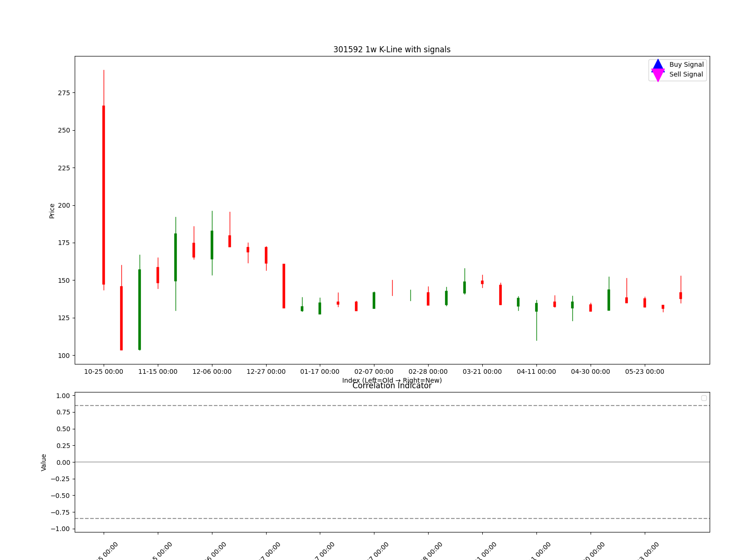Click the −0.25 value tick label
Viewport: 747px width, 560px height.
click(x=61, y=479)
